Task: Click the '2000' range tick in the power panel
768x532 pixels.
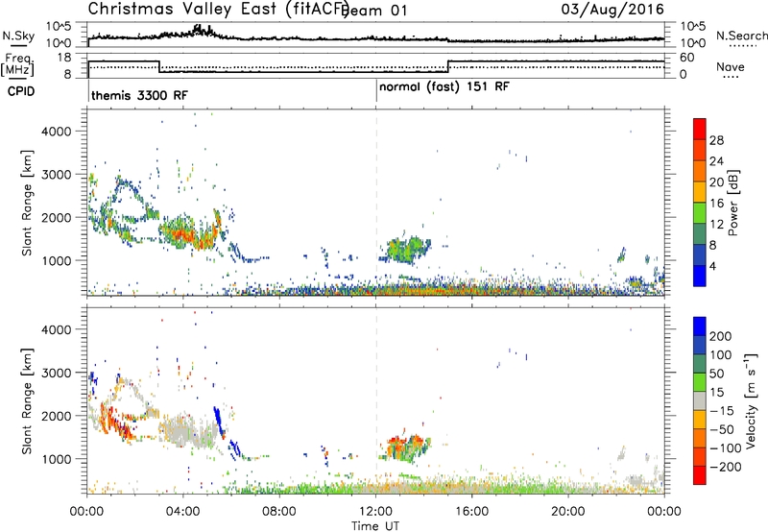Action: coord(57,217)
